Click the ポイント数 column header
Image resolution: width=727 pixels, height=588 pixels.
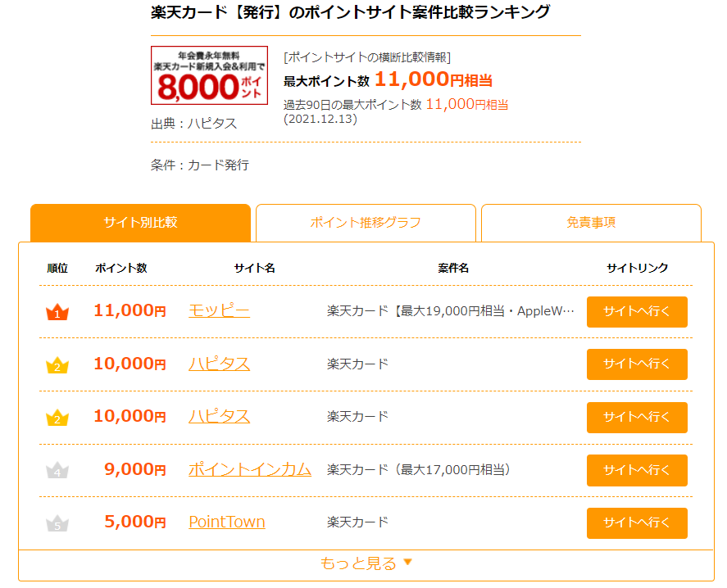point(121,268)
